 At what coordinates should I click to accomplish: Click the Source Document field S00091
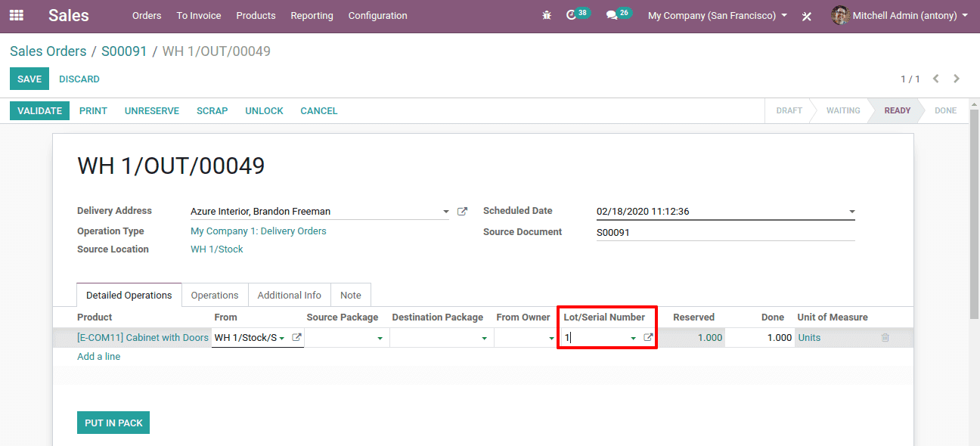725,232
